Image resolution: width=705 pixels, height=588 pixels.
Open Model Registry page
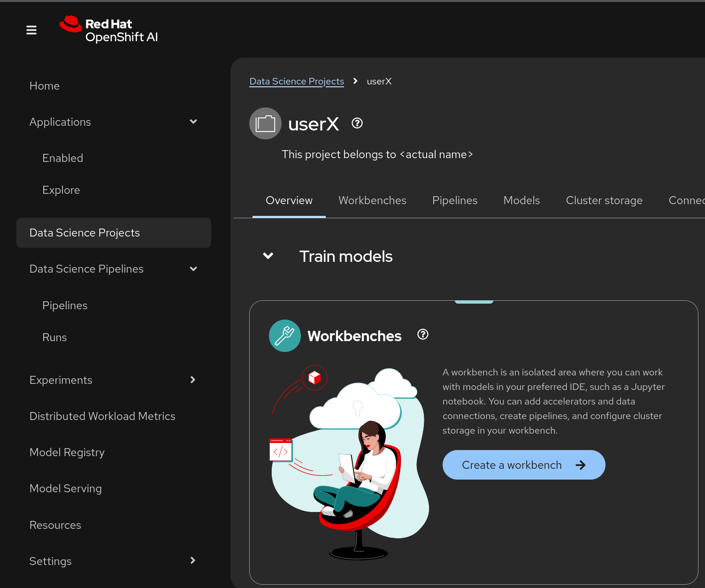tap(114, 452)
